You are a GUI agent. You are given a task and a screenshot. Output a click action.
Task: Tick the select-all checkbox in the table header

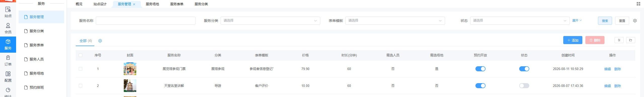tap(80, 55)
